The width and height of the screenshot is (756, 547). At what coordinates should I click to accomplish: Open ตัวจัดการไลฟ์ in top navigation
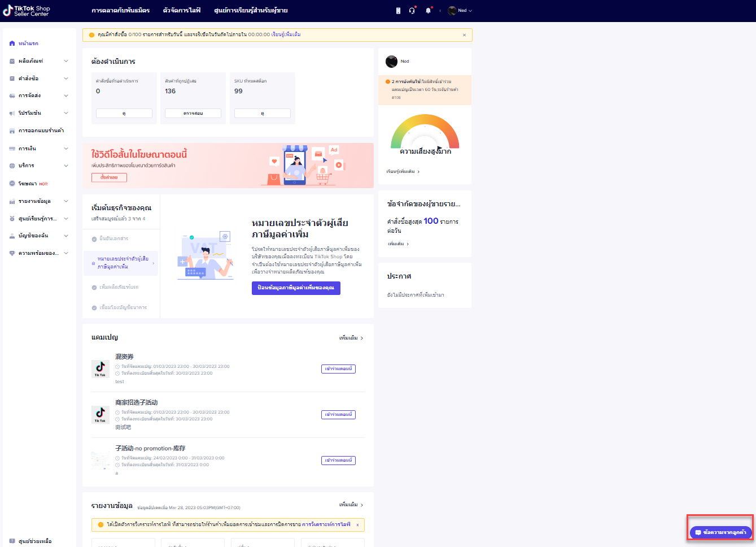tap(181, 11)
